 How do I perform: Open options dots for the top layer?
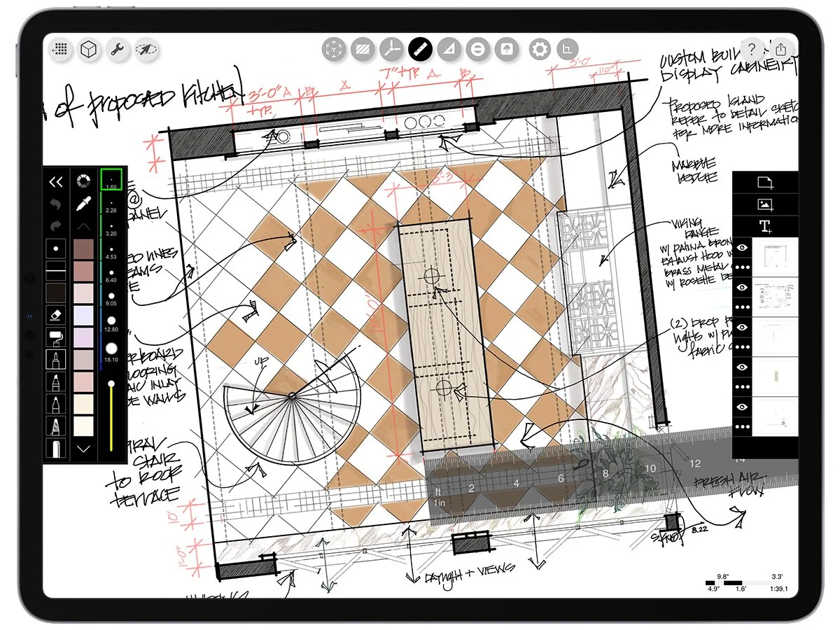point(743,267)
